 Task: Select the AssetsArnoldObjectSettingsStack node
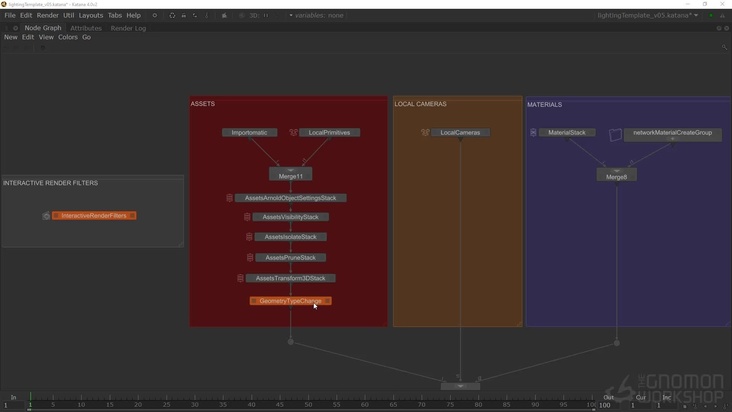tap(290, 198)
